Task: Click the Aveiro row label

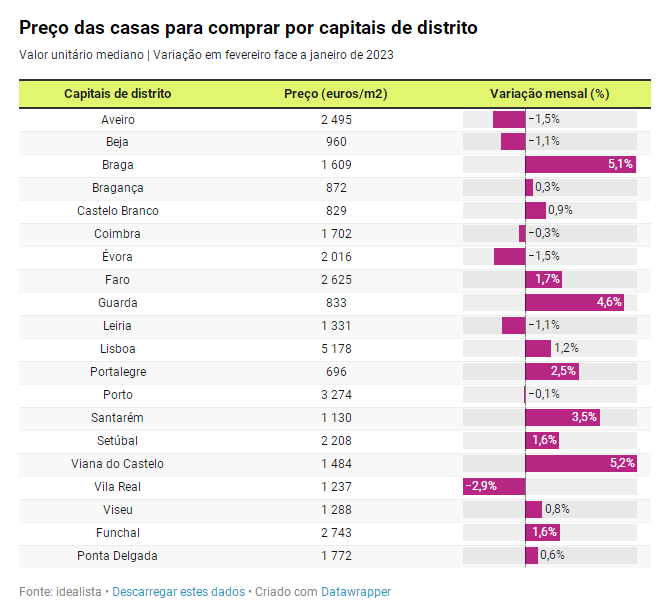Action: [x=117, y=120]
